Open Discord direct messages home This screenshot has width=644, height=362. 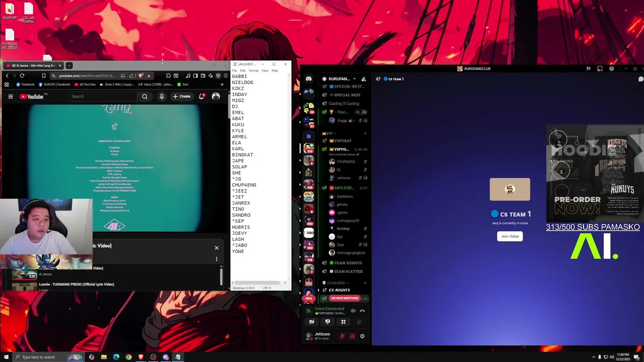click(x=308, y=79)
